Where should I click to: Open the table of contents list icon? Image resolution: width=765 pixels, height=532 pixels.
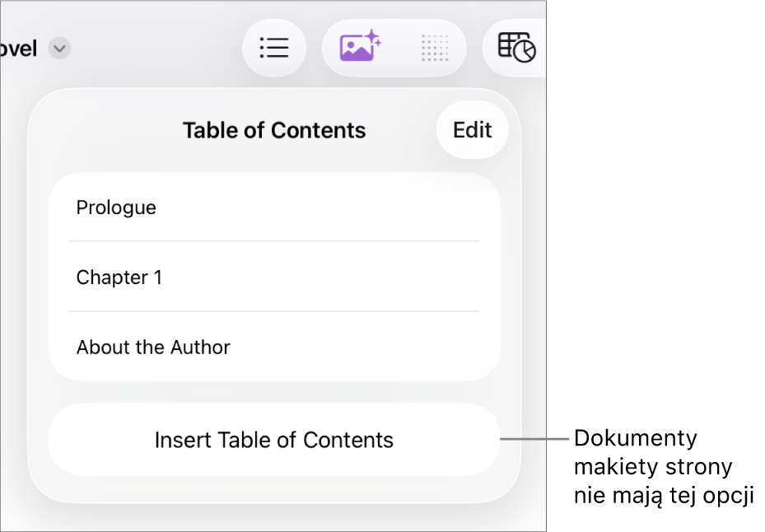pyautogui.click(x=274, y=48)
